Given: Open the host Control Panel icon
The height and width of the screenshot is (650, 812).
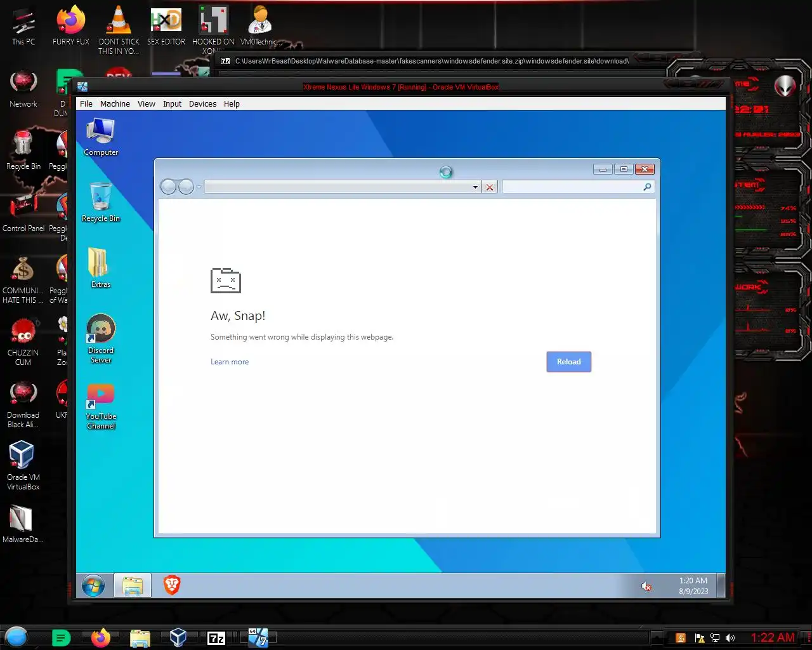Looking at the screenshot, I should 23,213.
